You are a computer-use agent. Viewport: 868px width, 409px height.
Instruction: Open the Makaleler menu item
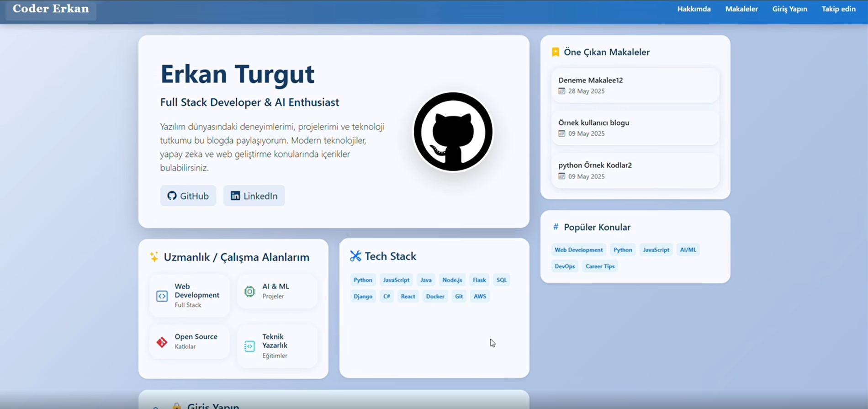tap(741, 9)
